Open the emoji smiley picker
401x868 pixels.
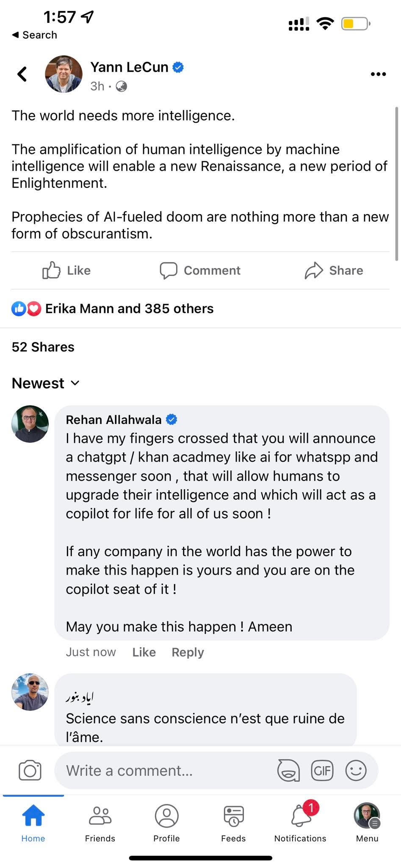[356, 770]
